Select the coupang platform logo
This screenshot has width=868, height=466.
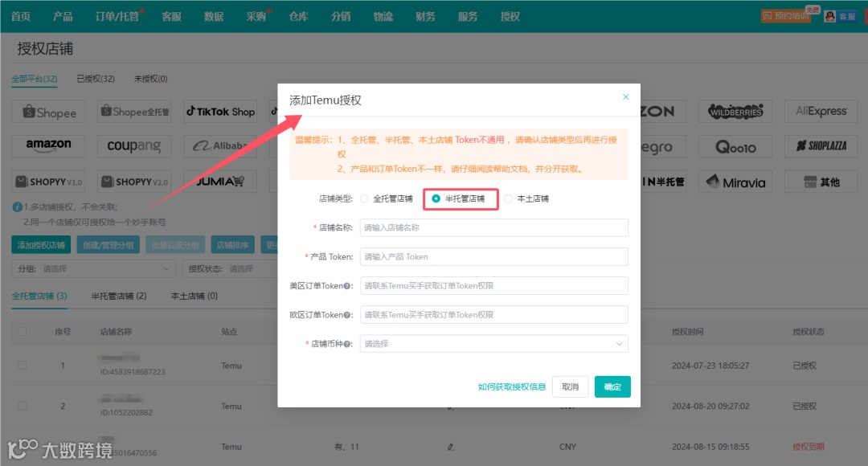(x=133, y=146)
